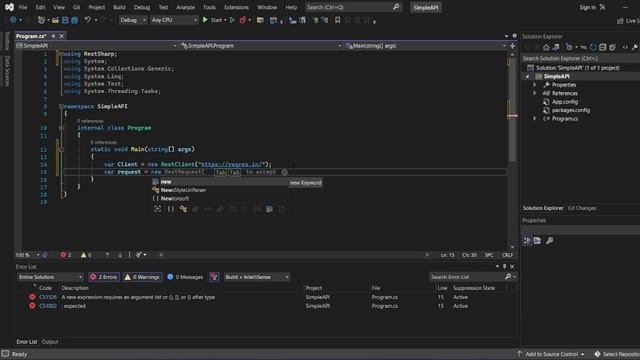Open search using the magnifier in top search box
Image resolution: width=640 pixels, height=360 pixels.
pyautogui.click(x=396, y=7)
